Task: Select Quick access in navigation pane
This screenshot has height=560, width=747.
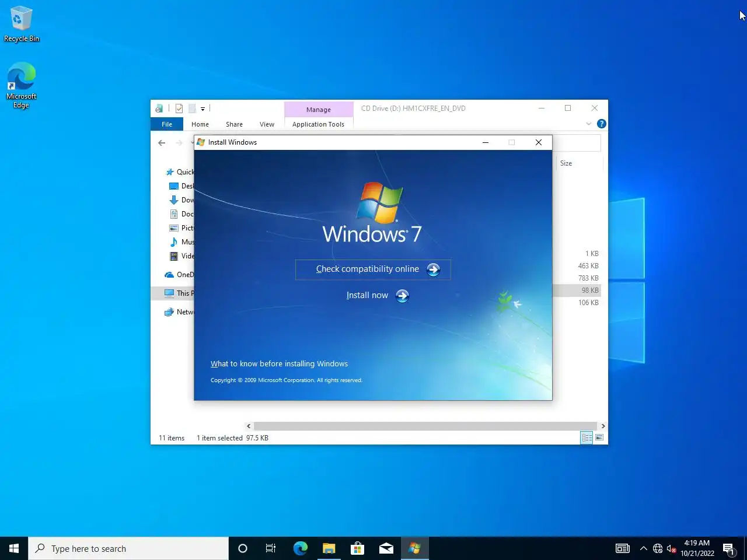Action: click(x=180, y=171)
